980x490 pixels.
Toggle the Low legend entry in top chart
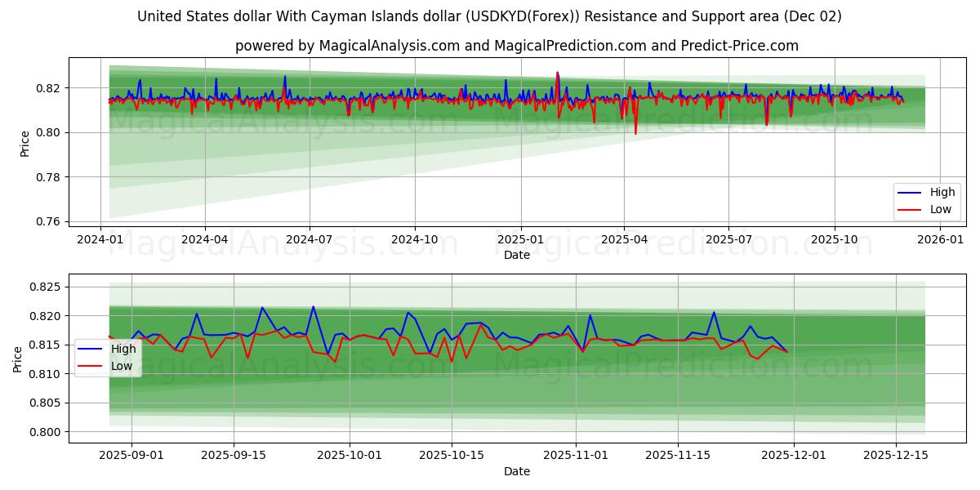pyautogui.click(x=929, y=209)
